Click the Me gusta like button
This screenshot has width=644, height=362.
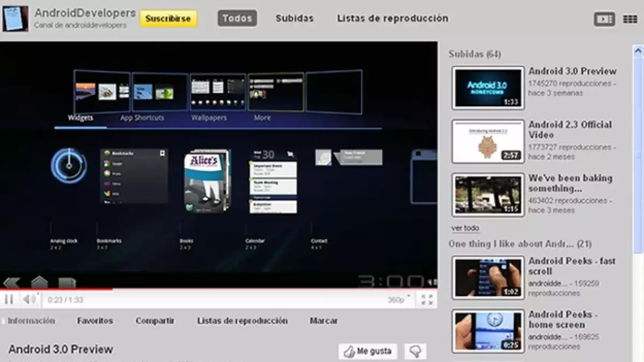368,351
